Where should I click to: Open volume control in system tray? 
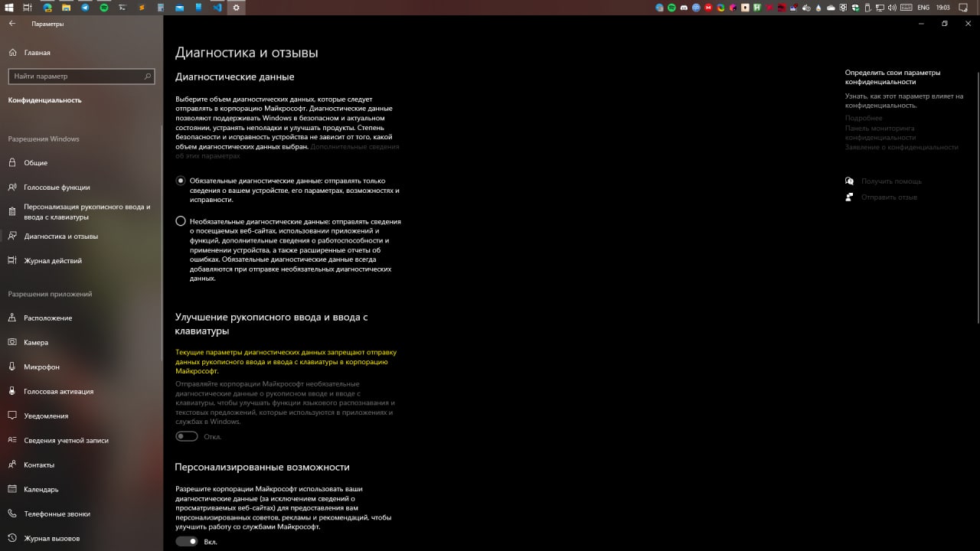click(892, 8)
